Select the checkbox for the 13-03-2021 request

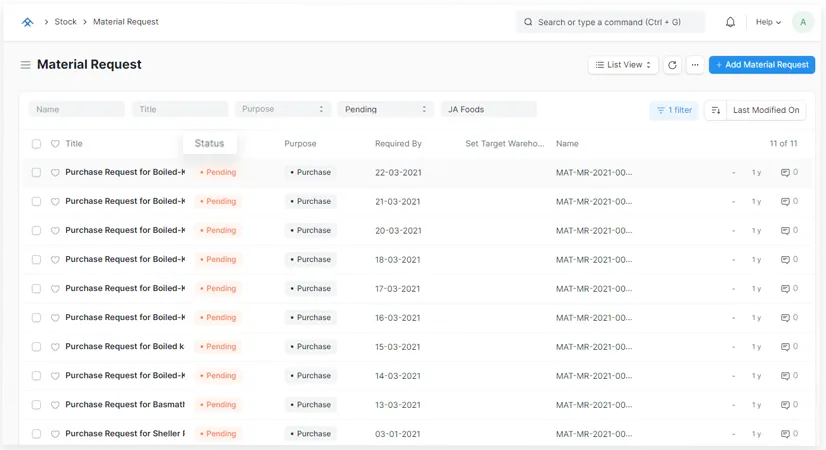point(36,405)
